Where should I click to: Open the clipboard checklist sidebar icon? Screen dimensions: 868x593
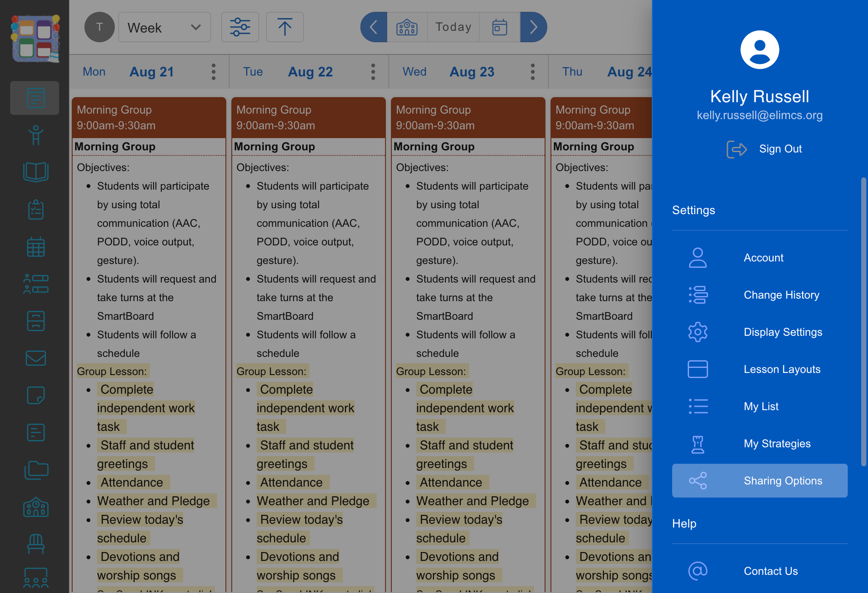35,209
